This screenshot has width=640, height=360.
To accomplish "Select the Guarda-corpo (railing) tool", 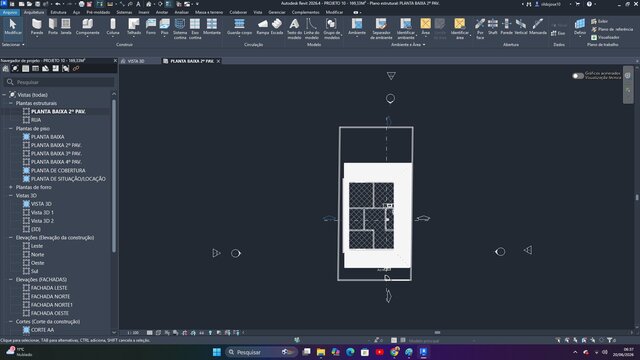I will [x=239, y=27].
